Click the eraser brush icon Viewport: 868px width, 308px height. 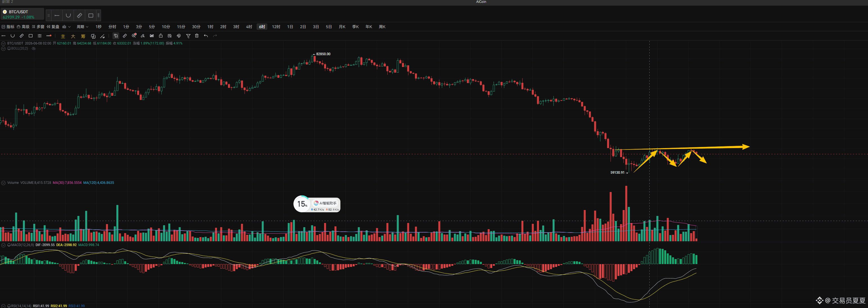143,36
